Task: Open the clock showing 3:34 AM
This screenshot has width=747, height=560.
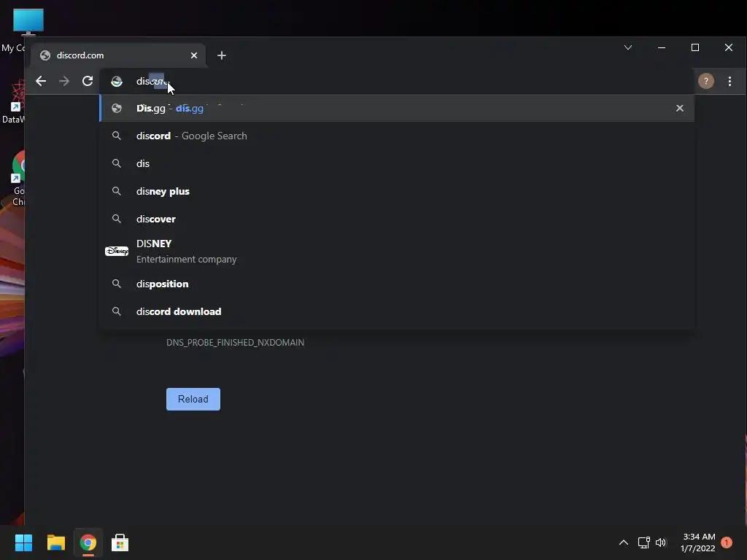Action: click(698, 542)
